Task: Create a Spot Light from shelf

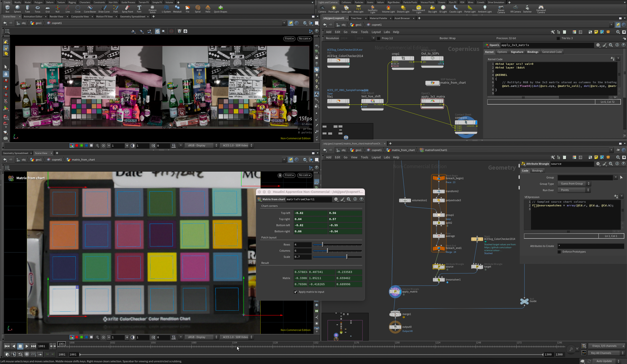Action: point(346,9)
